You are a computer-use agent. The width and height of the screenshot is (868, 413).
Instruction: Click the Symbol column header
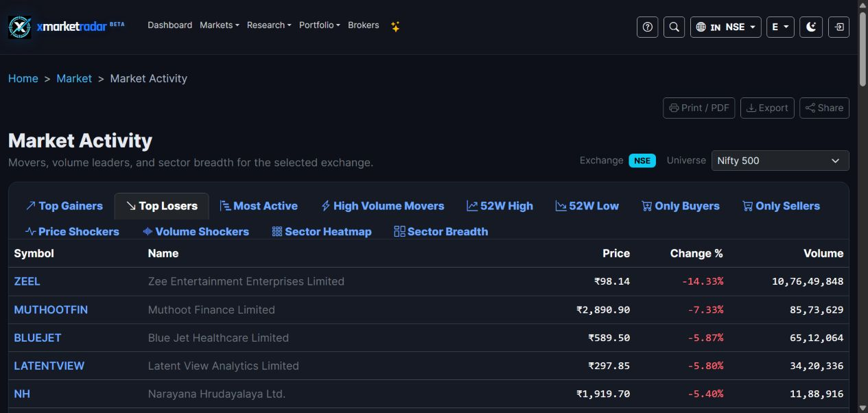coord(34,253)
